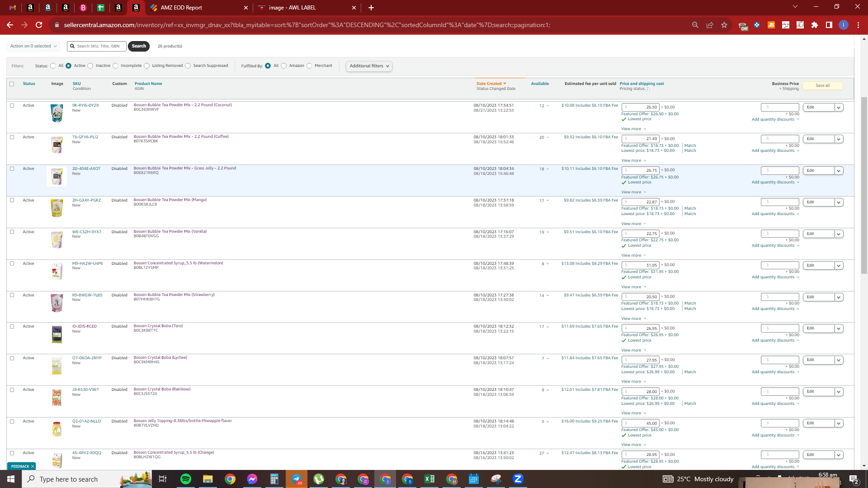The width and height of the screenshot is (868, 488).
Task: Open Edit dropdown arrow for Pineapple Jelly row
Action: 839,423
